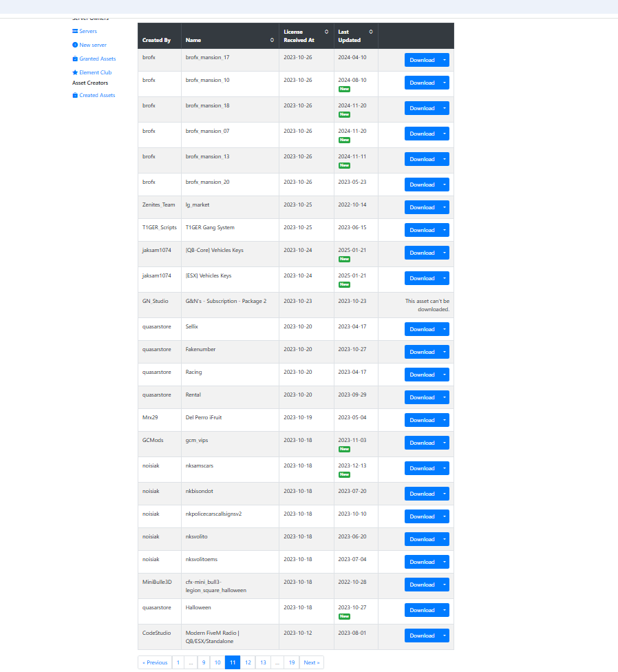This screenshot has height=672, width=618.
Task: Open the Servers sidebar link
Action: click(x=88, y=31)
